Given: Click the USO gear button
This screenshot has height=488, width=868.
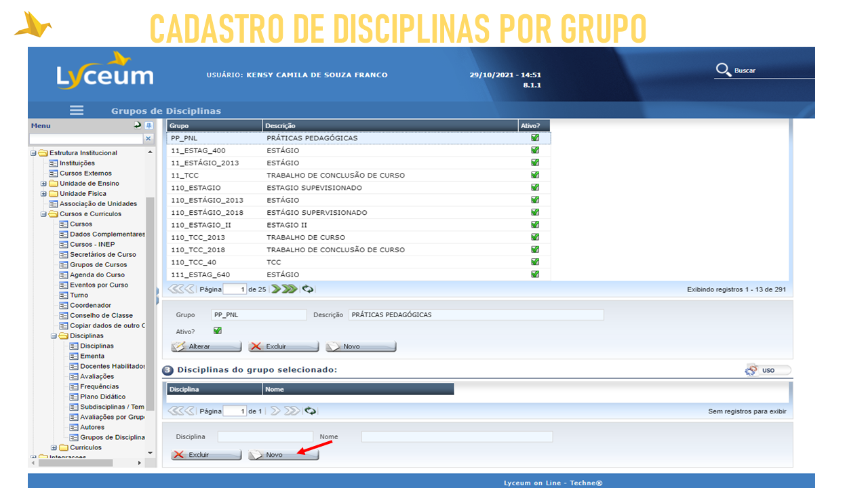Looking at the screenshot, I should (x=768, y=370).
